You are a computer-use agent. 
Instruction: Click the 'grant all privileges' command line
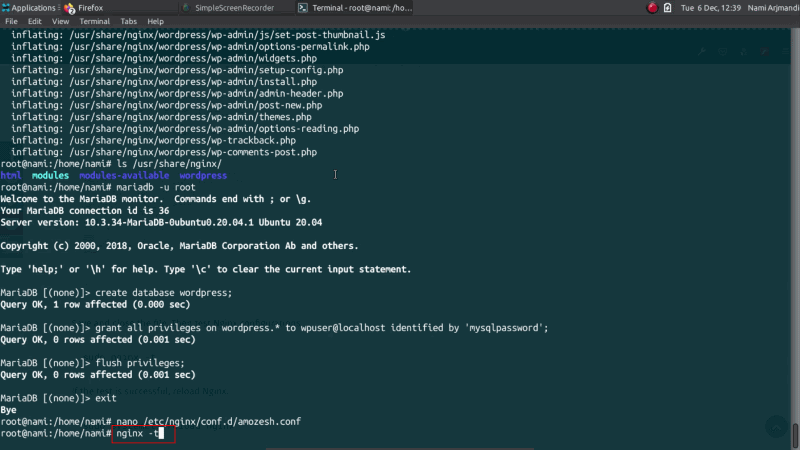coord(274,328)
